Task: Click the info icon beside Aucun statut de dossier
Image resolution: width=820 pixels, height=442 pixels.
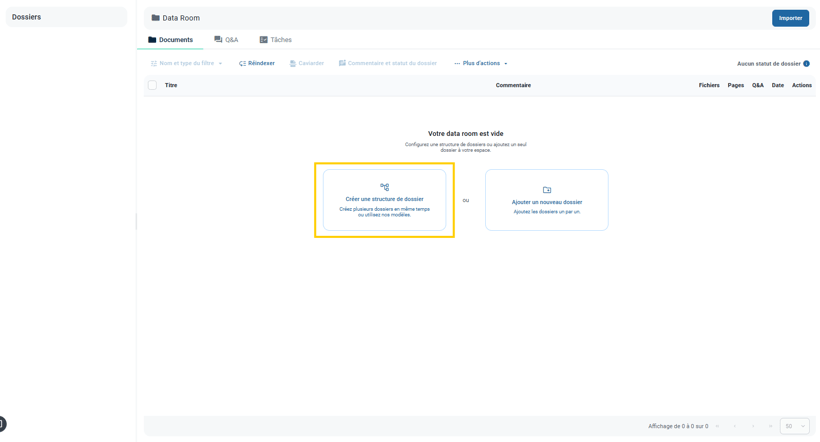Action: (807, 64)
